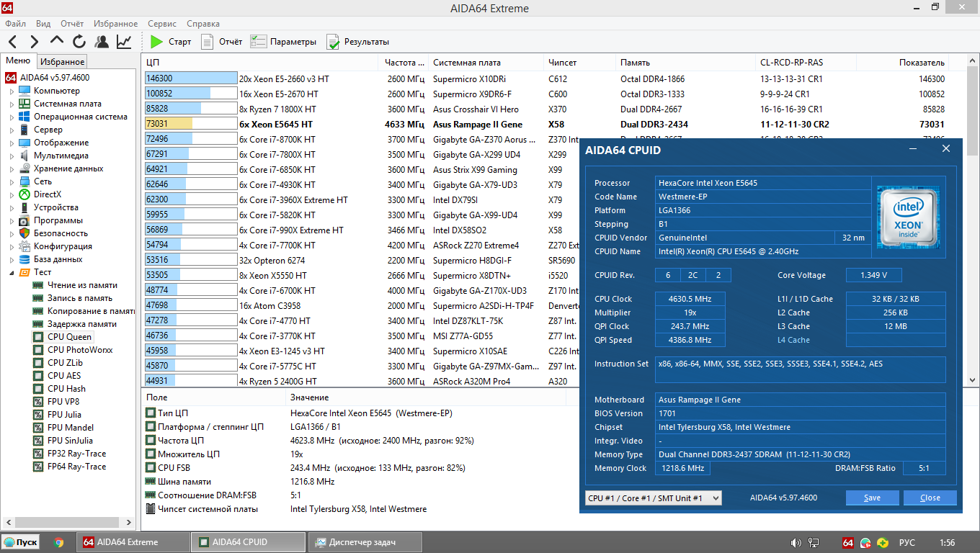The height and width of the screenshot is (553, 980).
Task: Open the Вид menu
Action: (43, 24)
